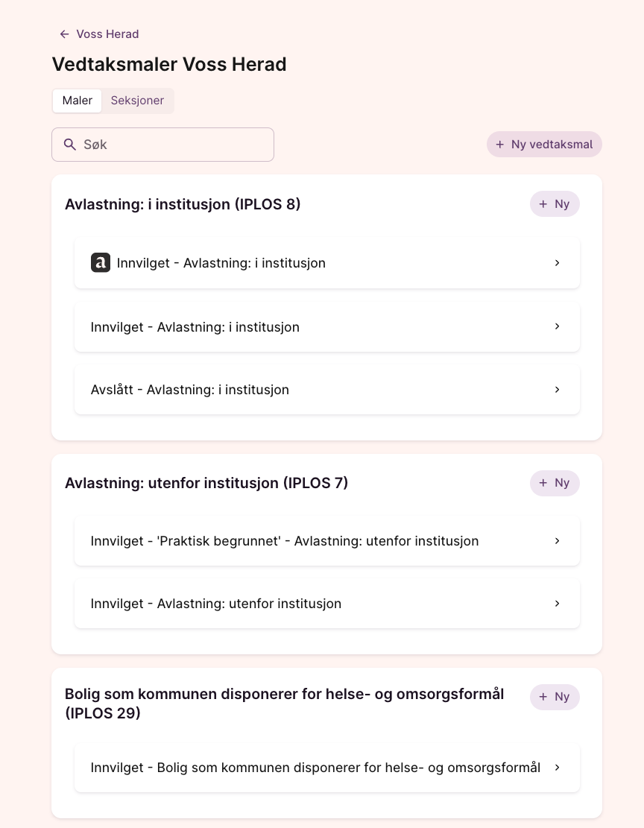Focus the Søk search field

coord(171,145)
